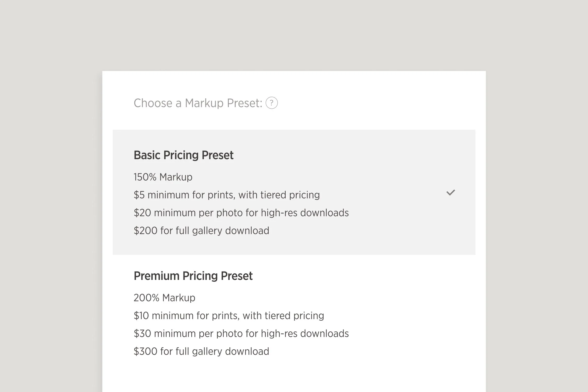Open the Markup Preset help question mark
Viewport: 588px width, 392px height.
pyautogui.click(x=272, y=103)
